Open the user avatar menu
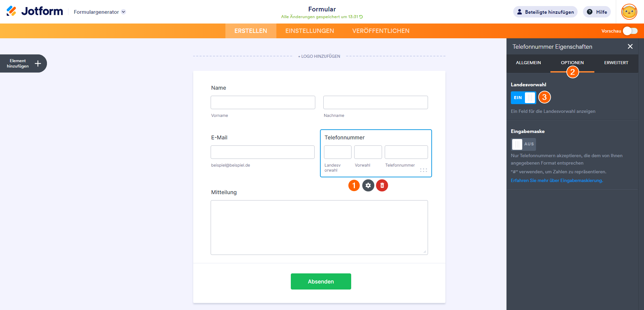 point(629,12)
